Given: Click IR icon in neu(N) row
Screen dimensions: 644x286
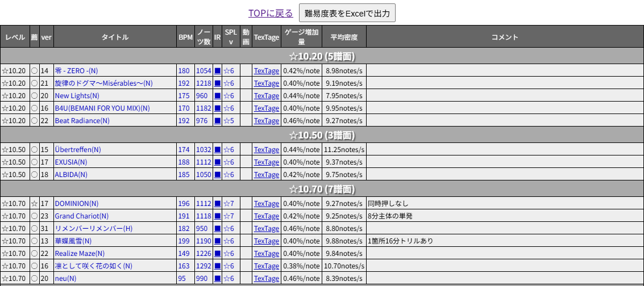Looking at the screenshot, I should (x=218, y=278).
